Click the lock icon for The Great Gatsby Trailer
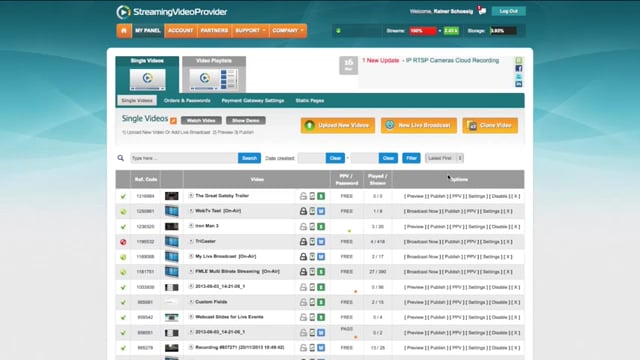Viewport: 640px width, 360px height. 303,196
